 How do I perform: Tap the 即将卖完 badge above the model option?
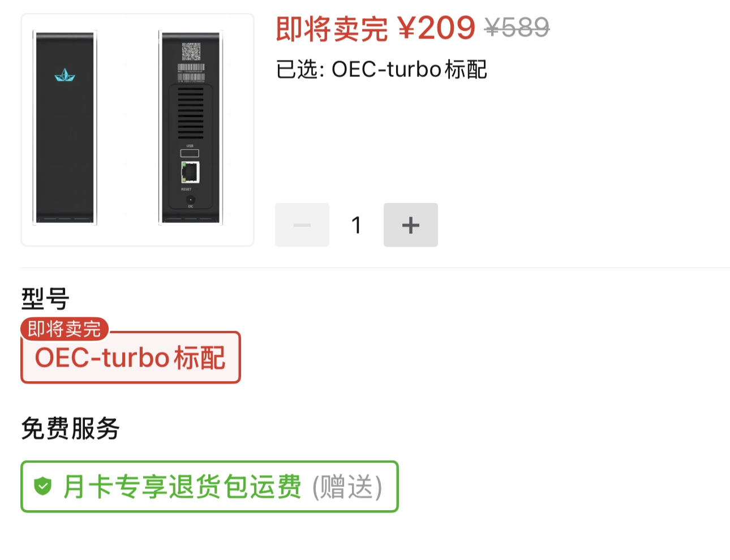pos(65,329)
